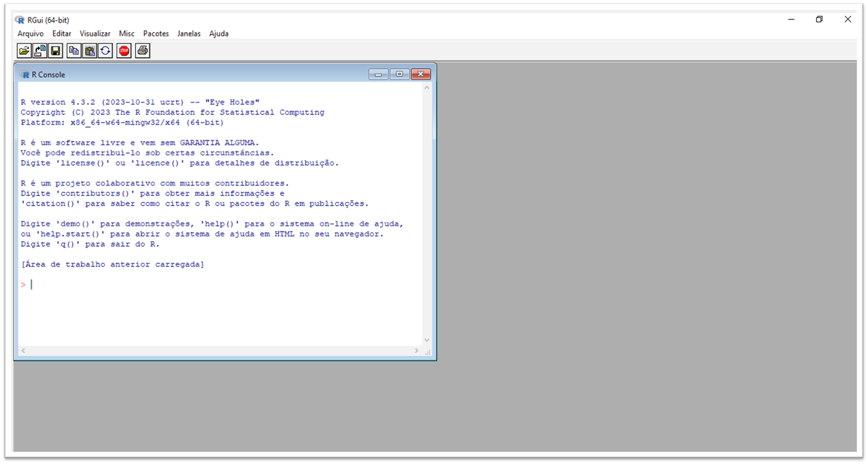Click the 'Você pode redistribuí-lo' line
Image resolution: width=868 pixels, height=464 pixels.
click(147, 153)
